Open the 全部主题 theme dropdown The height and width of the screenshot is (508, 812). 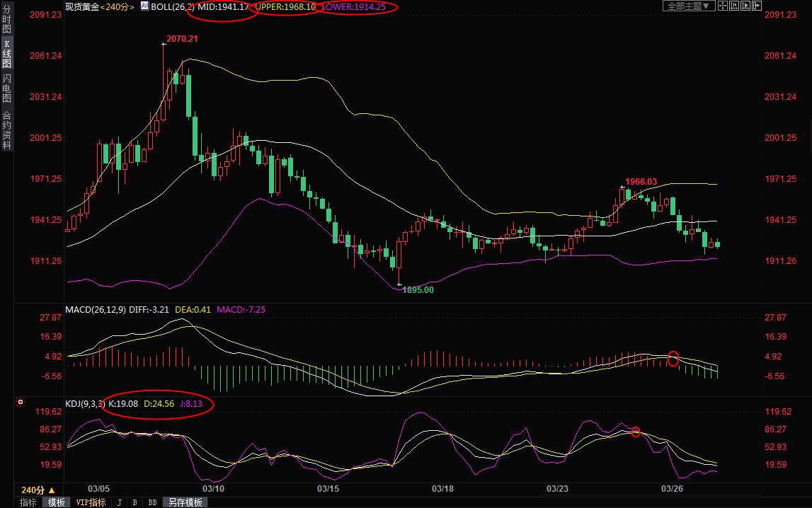click(688, 6)
